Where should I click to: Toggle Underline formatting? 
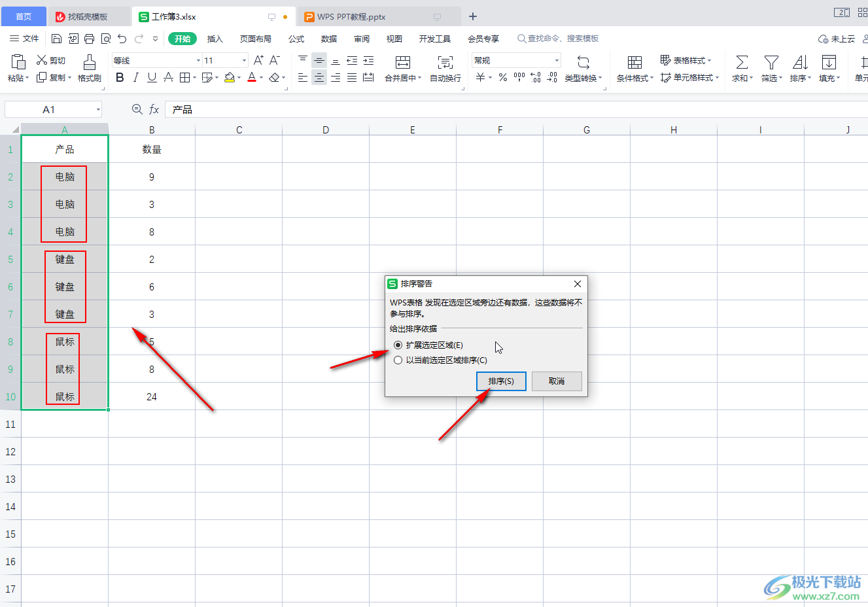click(x=152, y=77)
